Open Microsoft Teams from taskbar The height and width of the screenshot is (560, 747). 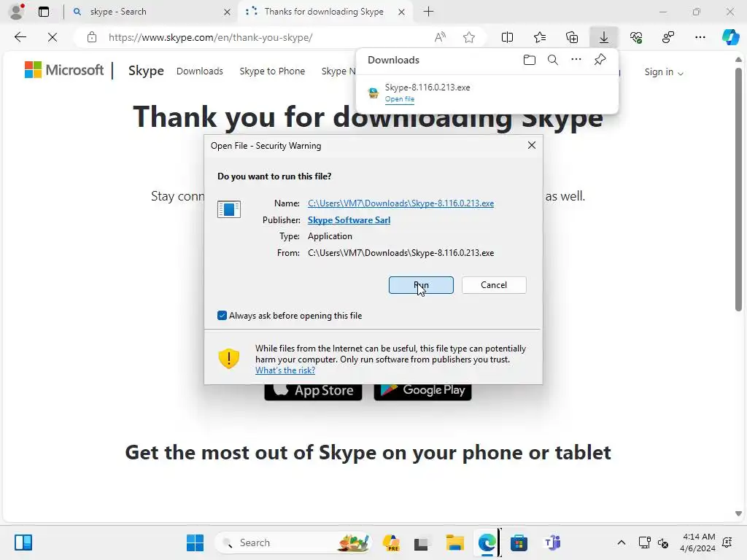pos(552,542)
